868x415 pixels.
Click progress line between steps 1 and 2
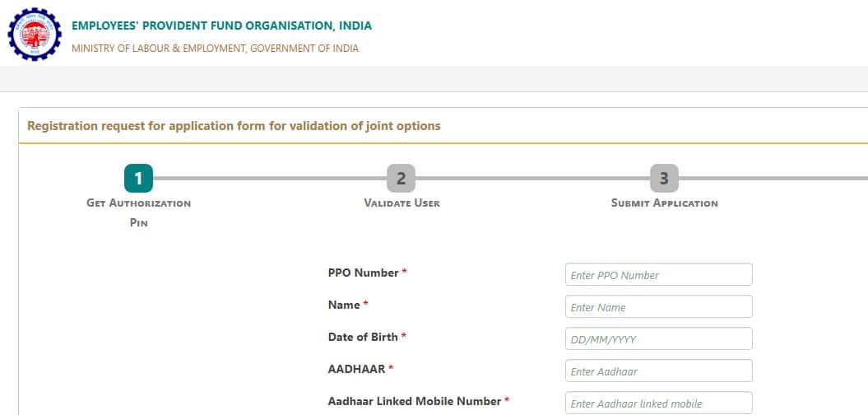(270, 179)
